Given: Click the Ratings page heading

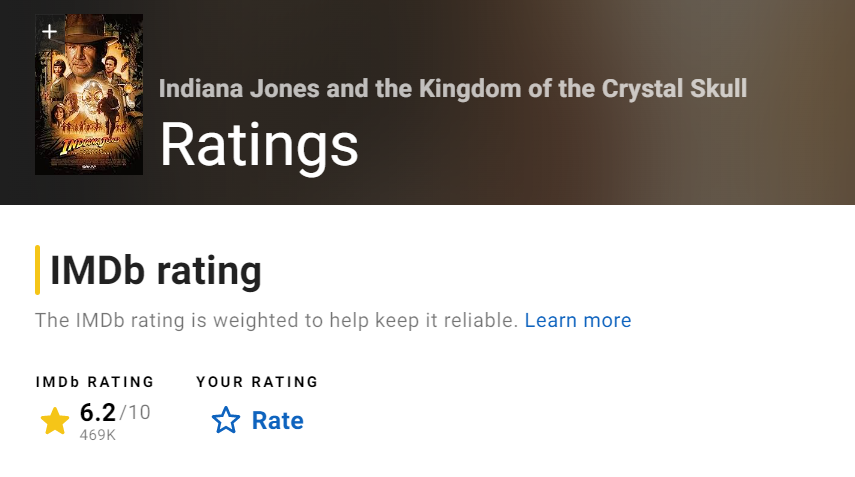Looking at the screenshot, I should [258, 144].
